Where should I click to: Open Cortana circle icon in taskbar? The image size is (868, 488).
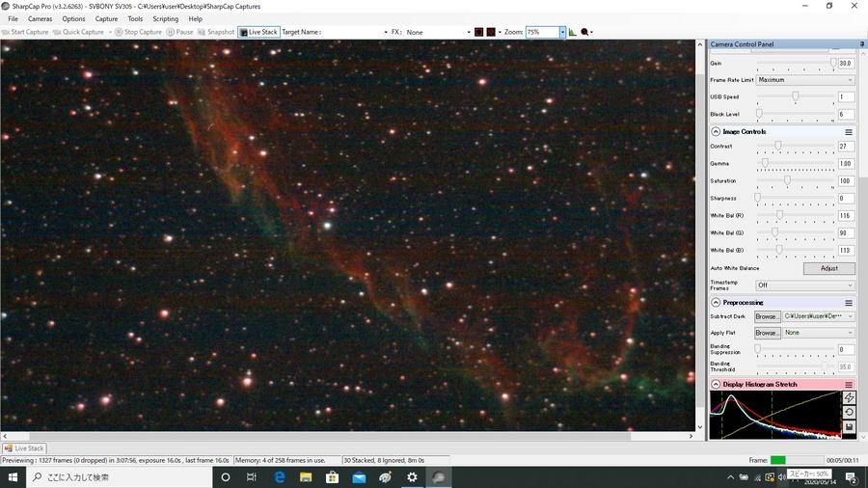[226, 477]
